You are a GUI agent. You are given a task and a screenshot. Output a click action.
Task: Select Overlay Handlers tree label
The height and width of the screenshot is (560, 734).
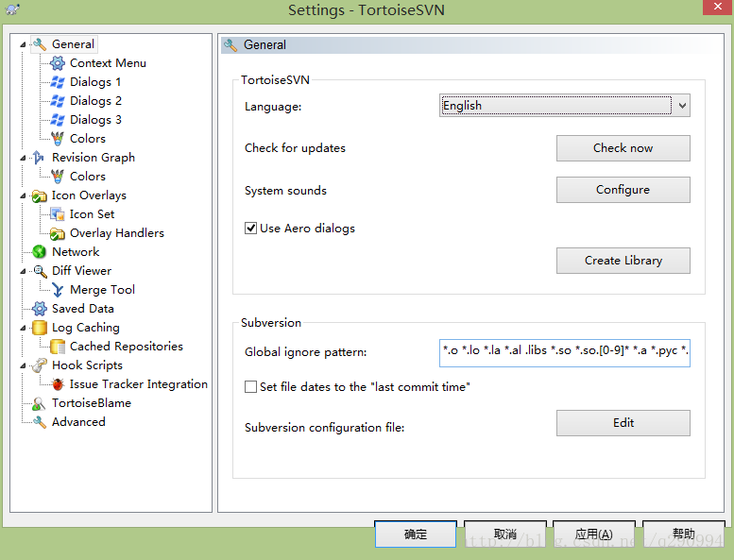116,233
